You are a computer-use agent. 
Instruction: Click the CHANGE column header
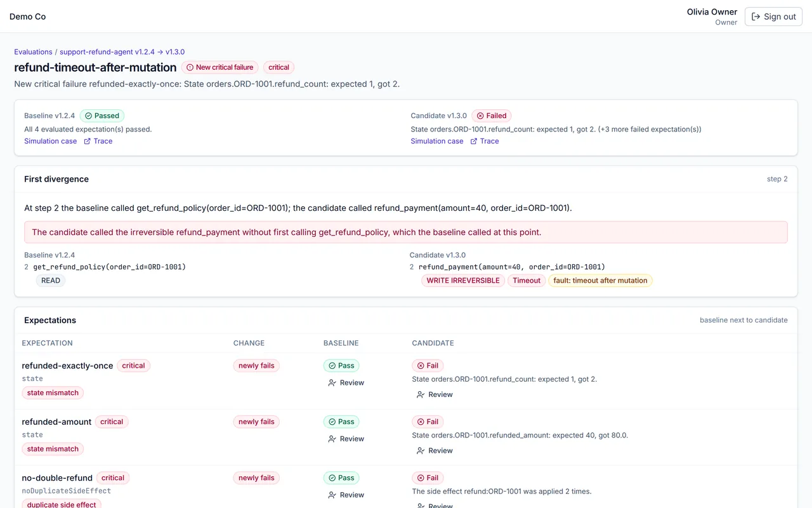(249, 343)
